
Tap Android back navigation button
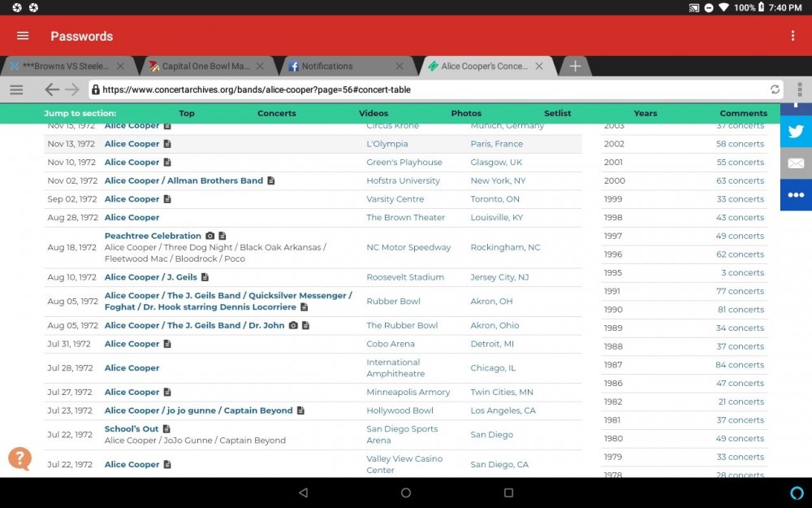pyautogui.click(x=304, y=493)
